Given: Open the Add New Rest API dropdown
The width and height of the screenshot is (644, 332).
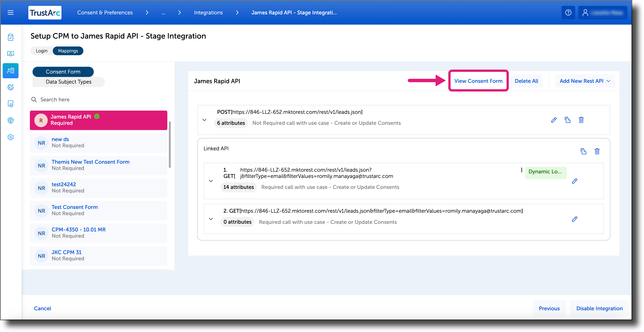Looking at the screenshot, I should point(585,81).
